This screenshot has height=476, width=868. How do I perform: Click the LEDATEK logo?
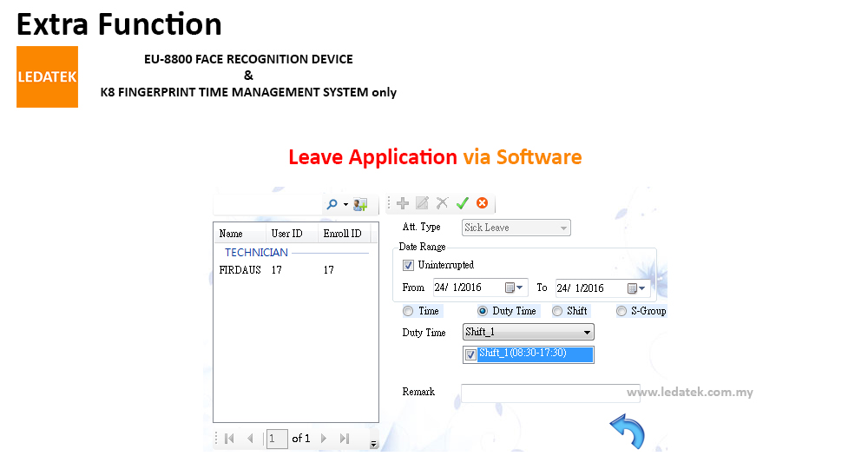coord(47,76)
